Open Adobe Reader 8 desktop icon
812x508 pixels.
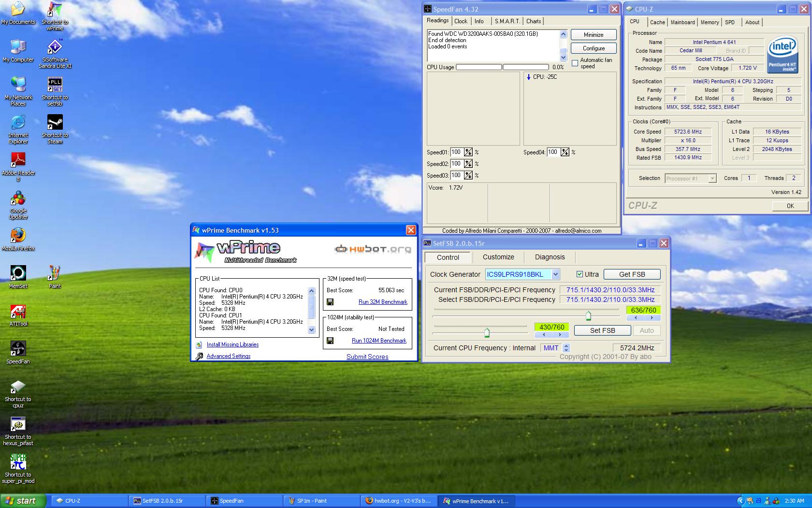point(18,167)
